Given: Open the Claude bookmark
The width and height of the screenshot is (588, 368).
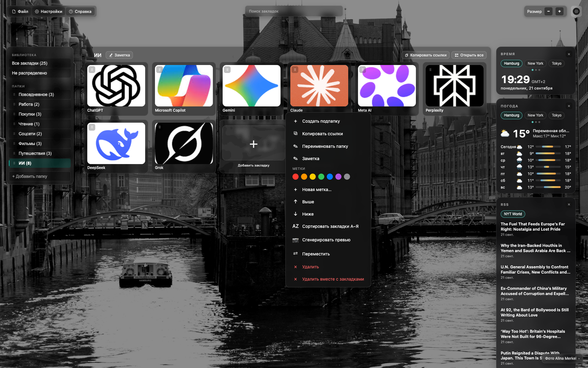Looking at the screenshot, I should point(319,86).
